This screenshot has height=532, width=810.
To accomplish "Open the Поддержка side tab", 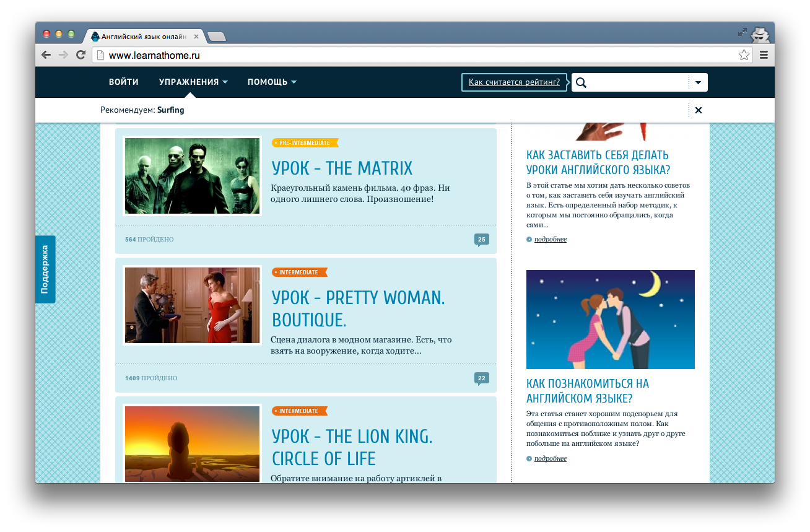I will coord(45,269).
